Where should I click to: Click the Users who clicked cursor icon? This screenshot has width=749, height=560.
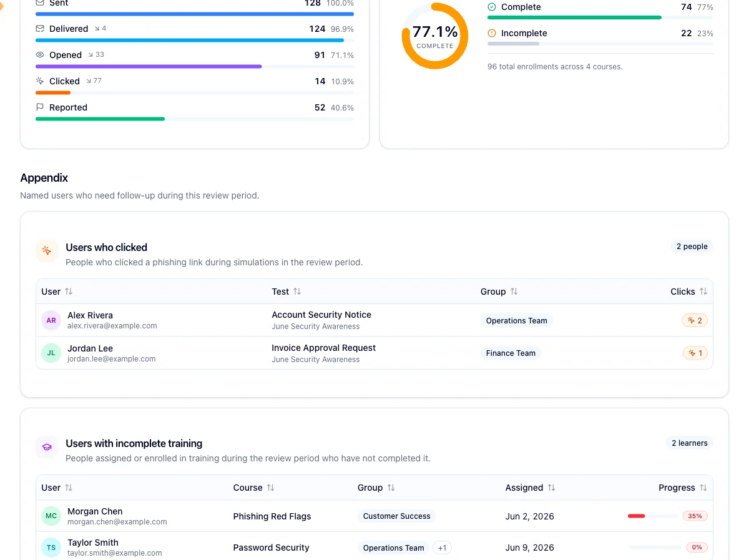[47, 251]
